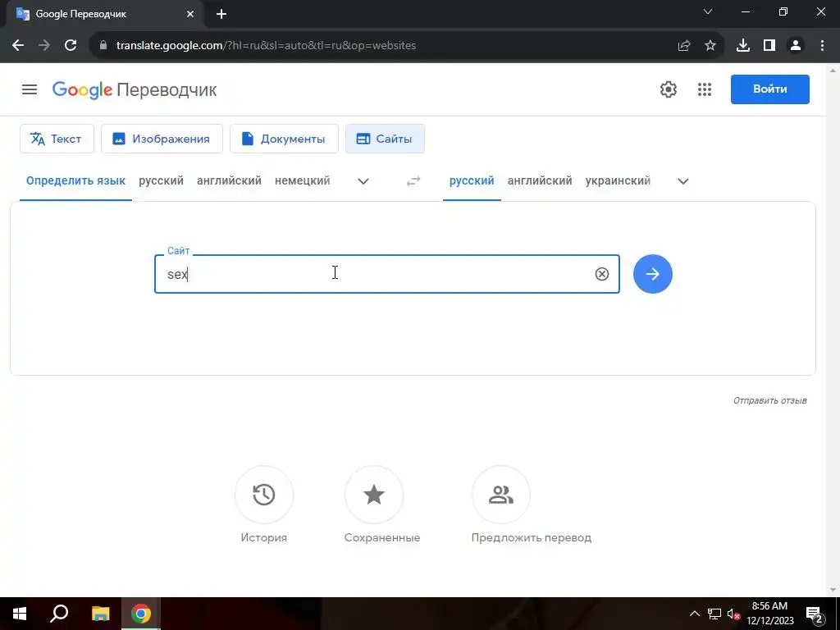
Task: Open network status tray icon
Action: pos(714,614)
